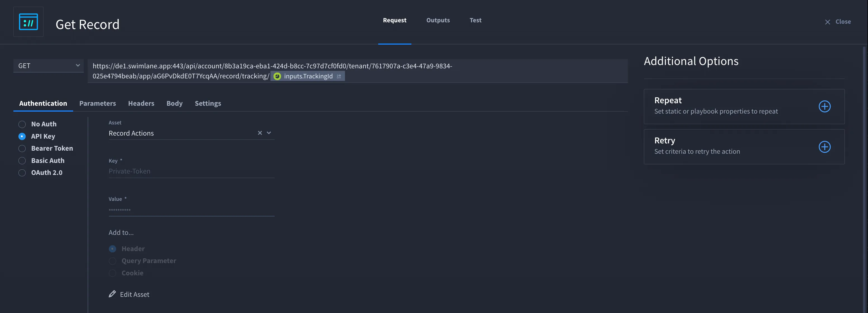Click the pencil icon beside Edit Asset
Viewport: 868px width, 313px height.
pos(112,294)
